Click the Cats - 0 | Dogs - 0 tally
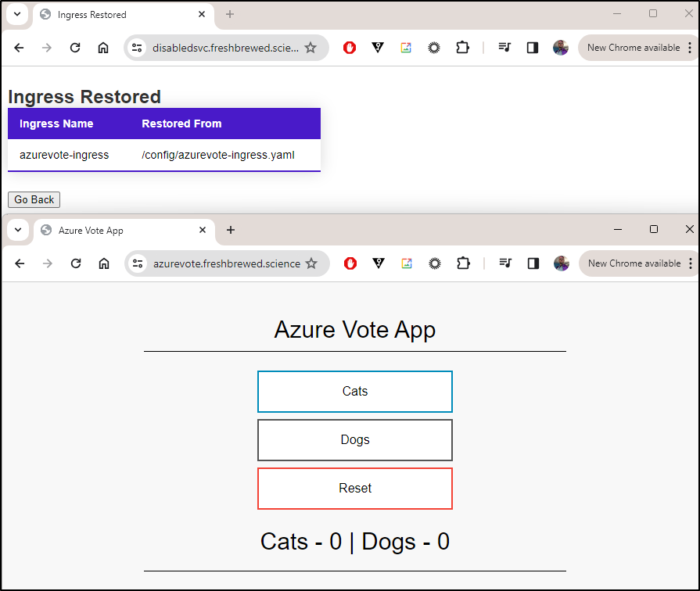Image resolution: width=700 pixels, height=591 pixels. (x=355, y=542)
